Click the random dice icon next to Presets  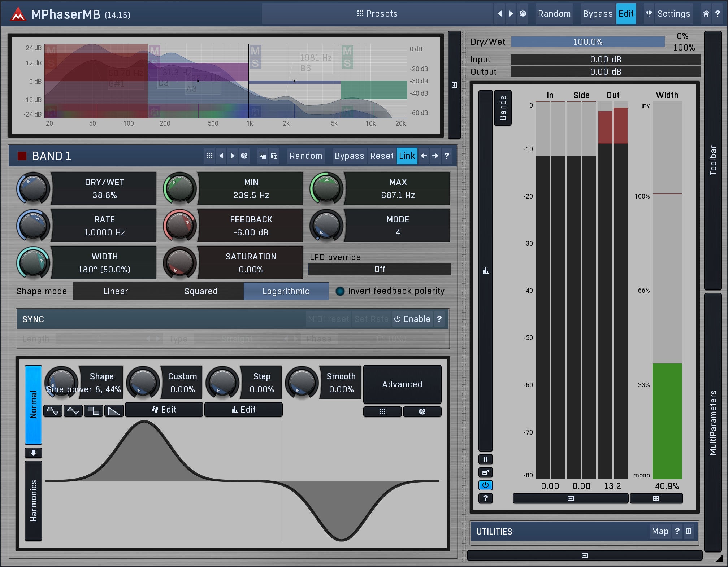tap(523, 14)
